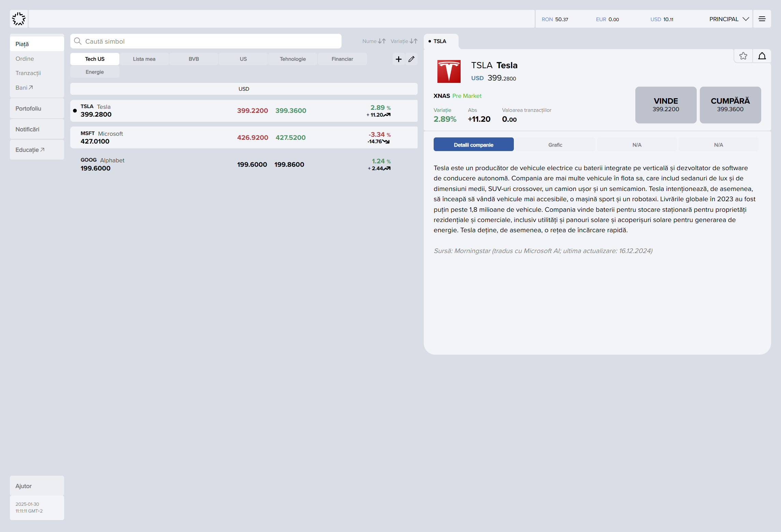
Task: Select the Financiar tab
Action: [x=342, y=59]
